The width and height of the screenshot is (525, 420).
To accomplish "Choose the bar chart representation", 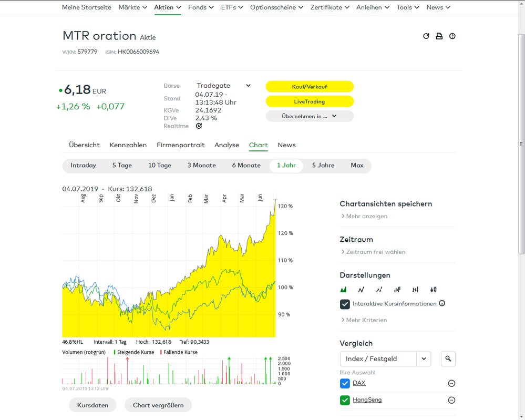I will [397, 290].
